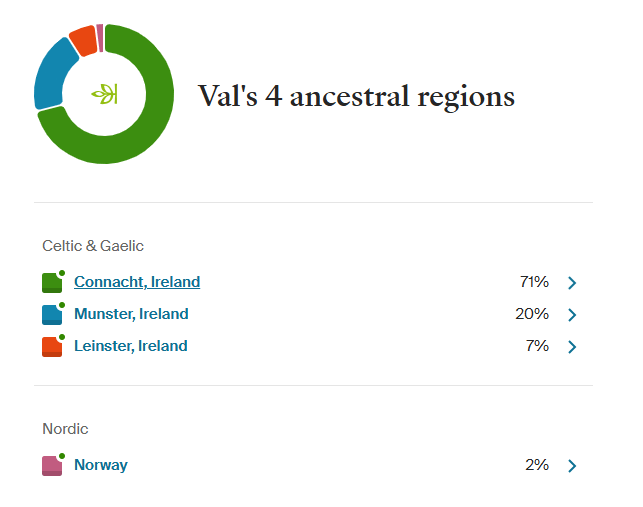Click the blue Munster region color icon
Image resolution: width=643 pixels, height=507 pixels.
[52, 315]
